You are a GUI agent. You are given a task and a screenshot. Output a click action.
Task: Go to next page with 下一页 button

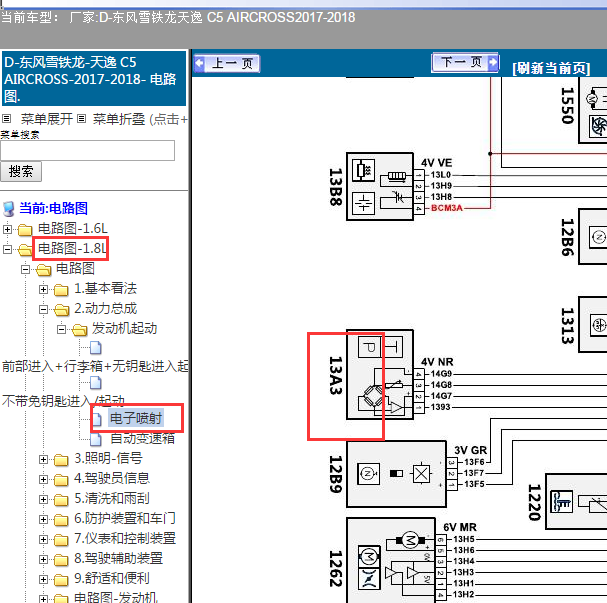[x=465, y=62]
